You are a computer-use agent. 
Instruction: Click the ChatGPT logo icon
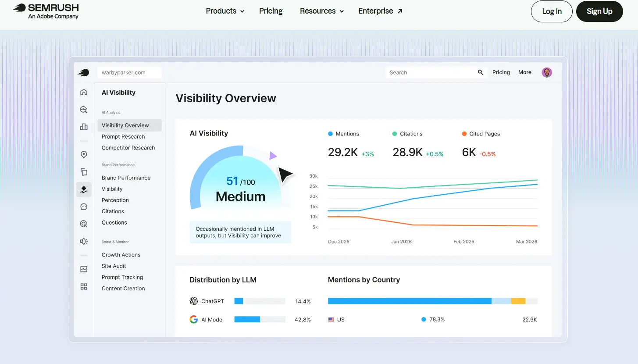coord(193,301)
